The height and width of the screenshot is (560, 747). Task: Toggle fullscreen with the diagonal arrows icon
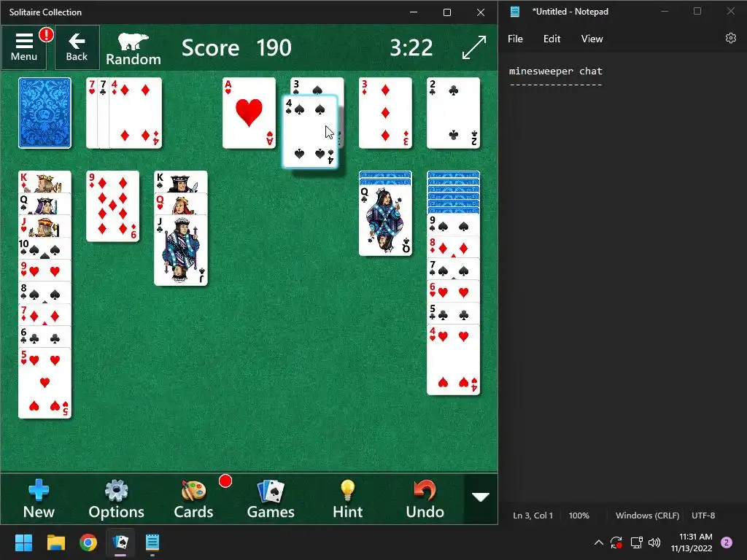click(x=474, y=47)
